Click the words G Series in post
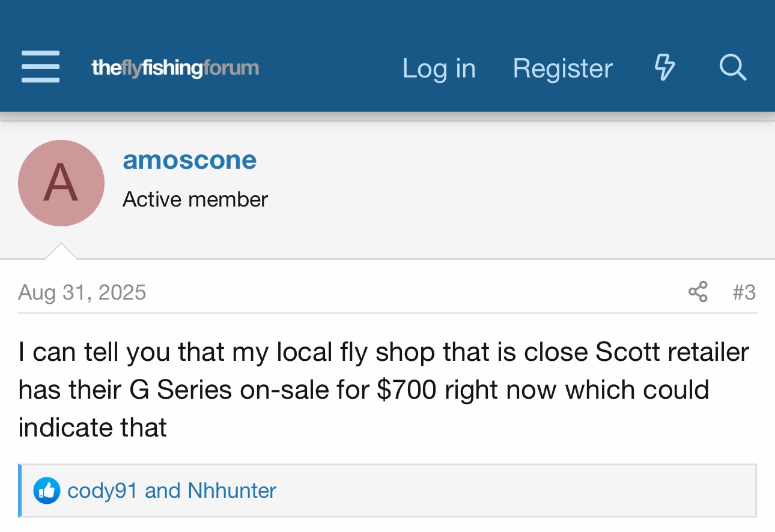The height and width of the screenshot is (532, 775). pyautogui.click(x=181, y=390)
